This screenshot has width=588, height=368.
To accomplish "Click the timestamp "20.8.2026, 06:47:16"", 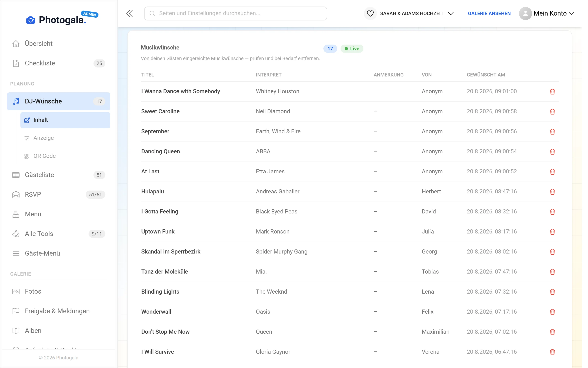I will (492, 352).
